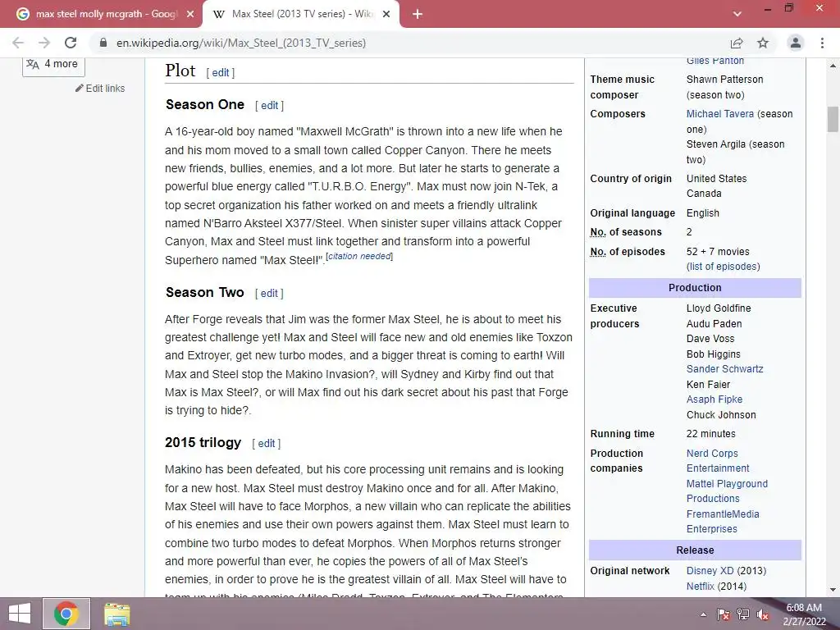Click '22 minutes' running time value
This screenshot has width=840, height=630.
[711, 434]
